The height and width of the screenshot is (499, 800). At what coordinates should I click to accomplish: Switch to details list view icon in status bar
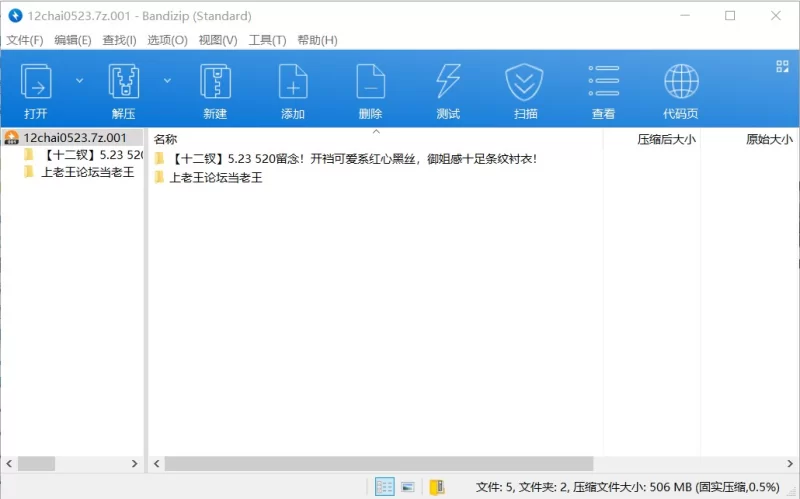[x=384, y=487]
